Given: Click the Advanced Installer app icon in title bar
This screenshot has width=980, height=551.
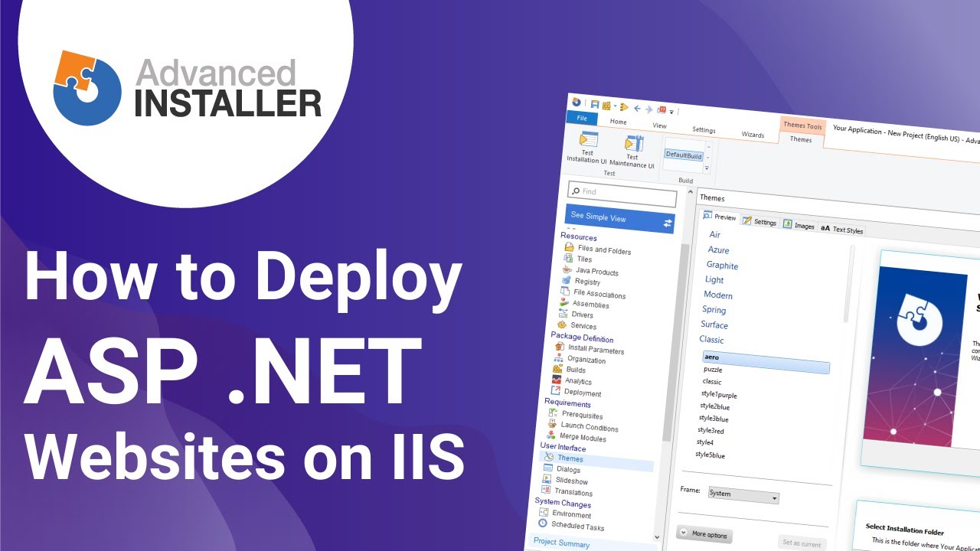Looking at the screenshot, I should (x=577, y=102).
